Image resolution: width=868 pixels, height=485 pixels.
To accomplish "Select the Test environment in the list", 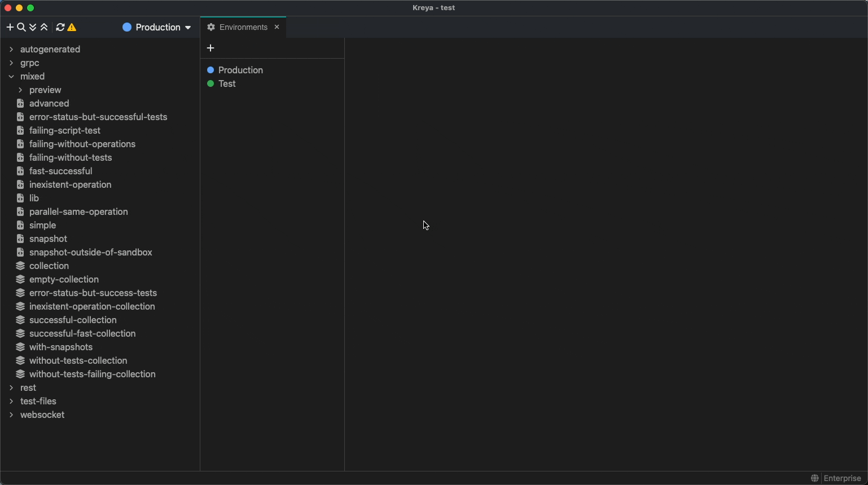I will (227, 83).
